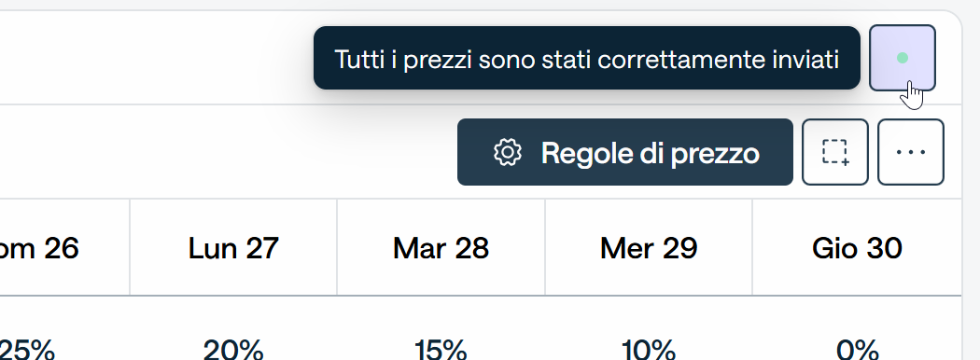Click the 0% cell under Gio 30

pyautogui.click(x=857, y=350)
